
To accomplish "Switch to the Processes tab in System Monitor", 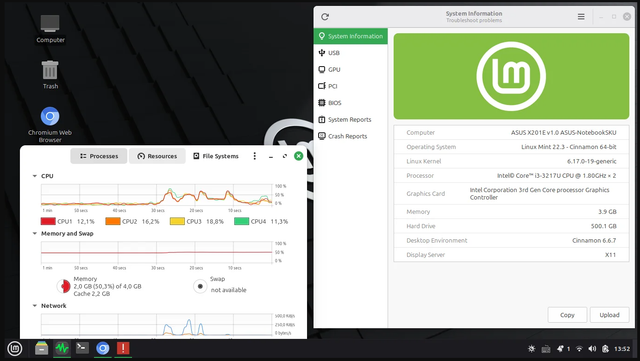I will tap(99, 156).
